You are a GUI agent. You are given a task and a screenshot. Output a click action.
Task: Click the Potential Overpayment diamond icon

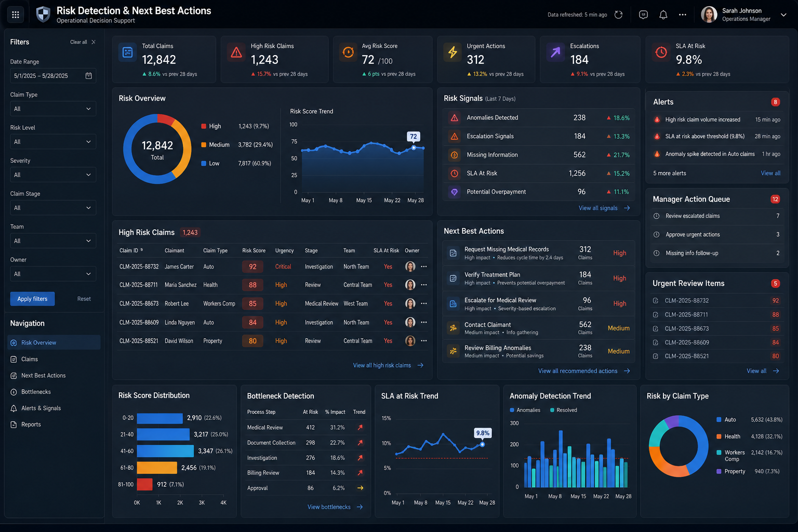(455, 192)
